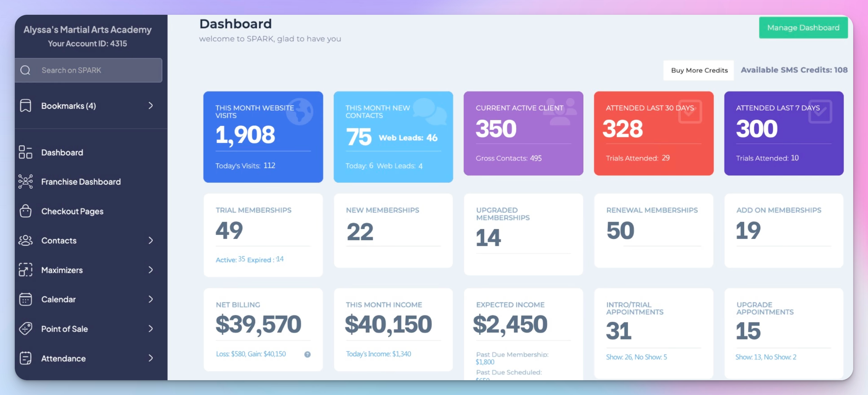Click people icon on Current Active Client card
Screen dimensions: 868x395
click(x=560, y=111)
